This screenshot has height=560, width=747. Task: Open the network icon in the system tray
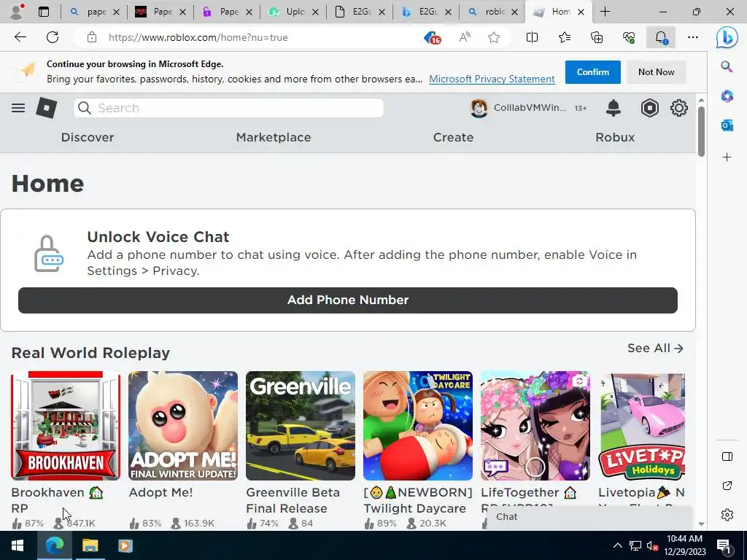635,545
